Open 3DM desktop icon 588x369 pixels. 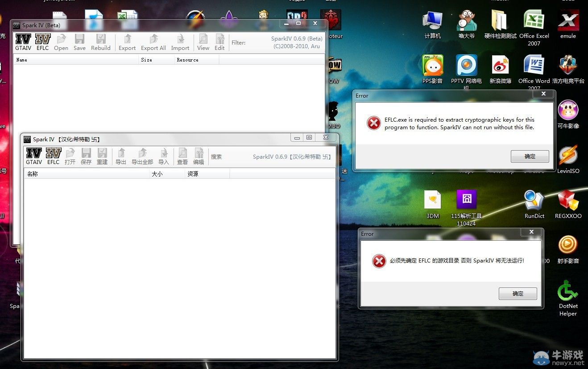point(432,205)
